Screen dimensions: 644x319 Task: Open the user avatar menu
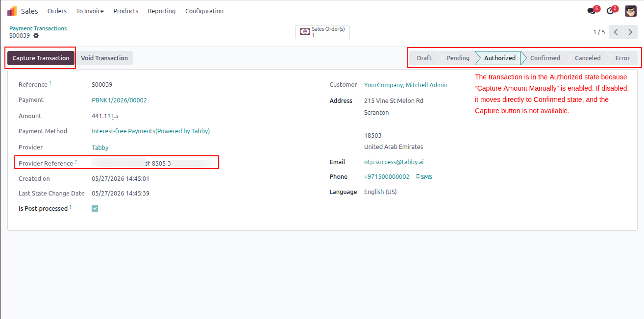click(x=631, y=11)
